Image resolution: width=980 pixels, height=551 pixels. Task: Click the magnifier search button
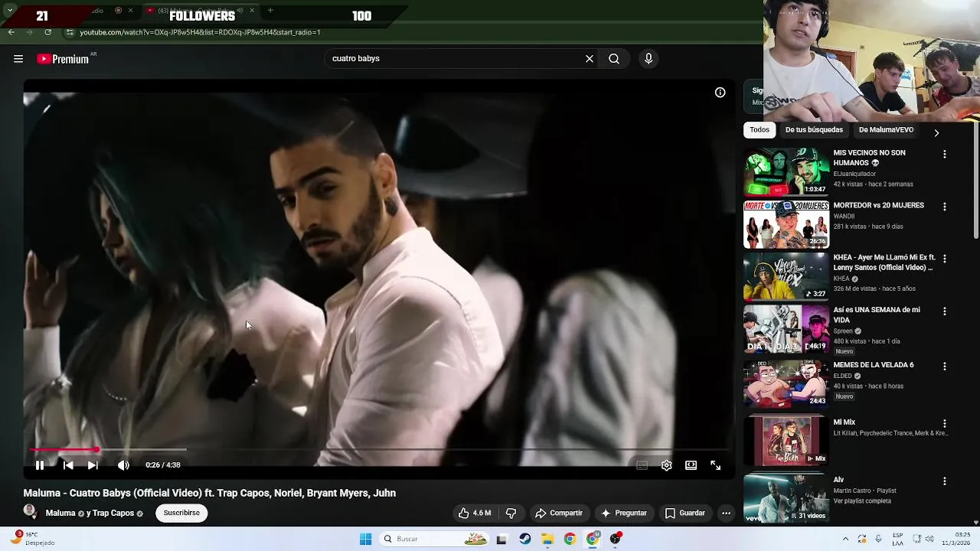point(614,59)
